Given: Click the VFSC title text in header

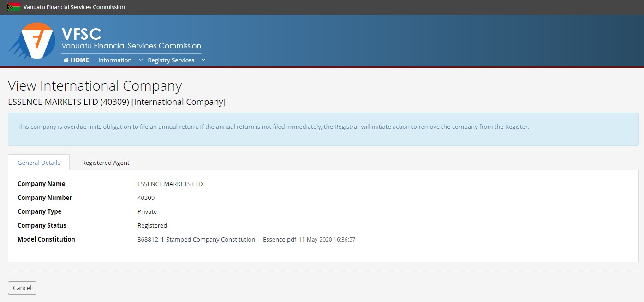Looking at the screenshot, I should (81, 33).
